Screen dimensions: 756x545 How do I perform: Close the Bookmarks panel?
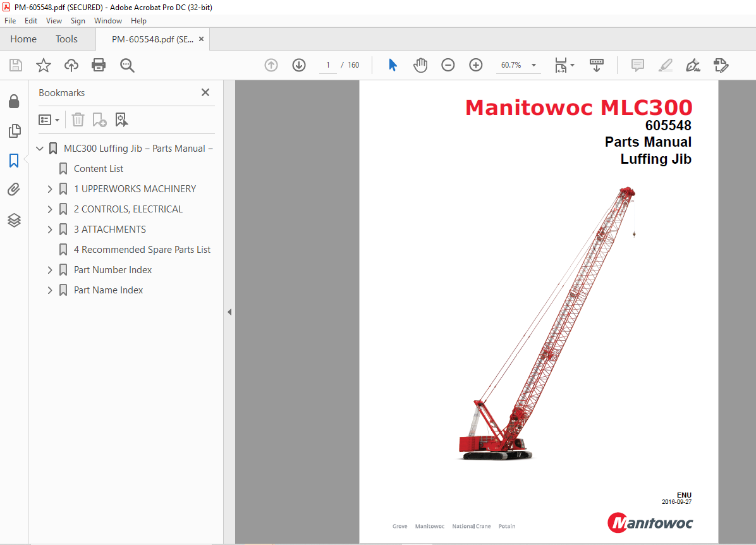coord(205,92)
